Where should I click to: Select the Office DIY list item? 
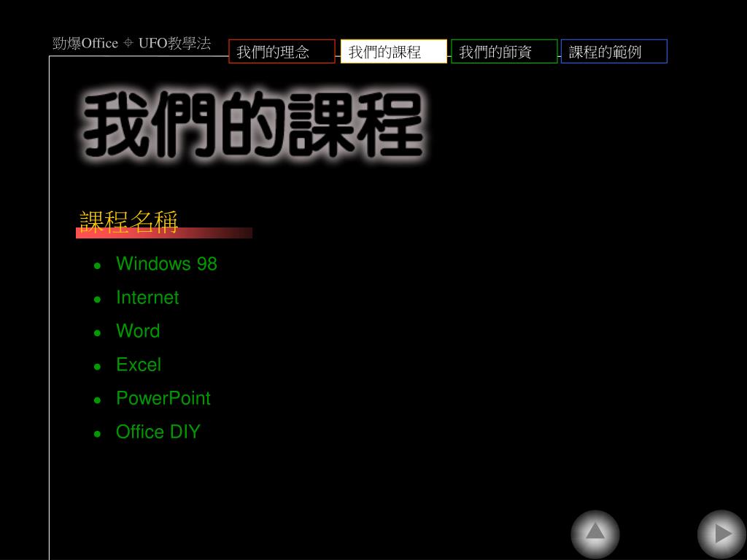tap(158, 432)
